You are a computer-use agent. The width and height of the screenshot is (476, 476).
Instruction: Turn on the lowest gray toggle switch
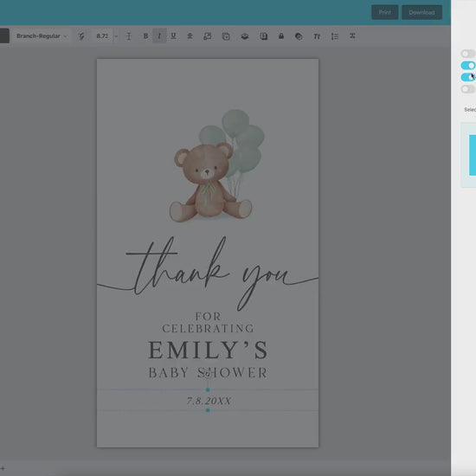468,89
